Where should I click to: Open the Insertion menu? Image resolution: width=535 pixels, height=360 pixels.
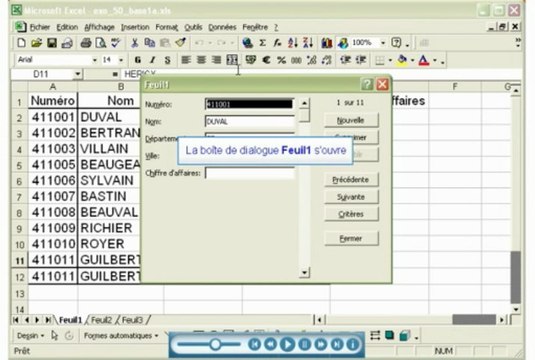pos(135,27)
